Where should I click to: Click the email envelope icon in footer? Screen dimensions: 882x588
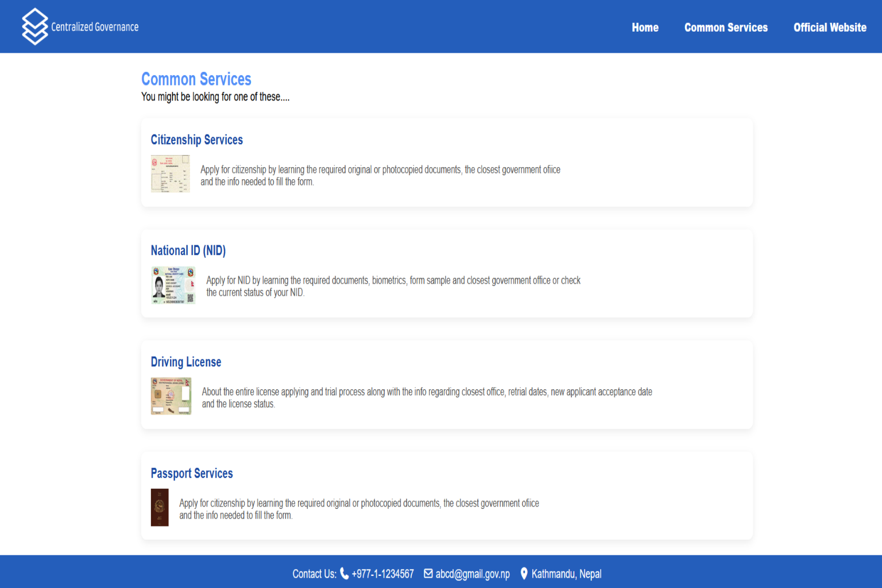point(428,574)
